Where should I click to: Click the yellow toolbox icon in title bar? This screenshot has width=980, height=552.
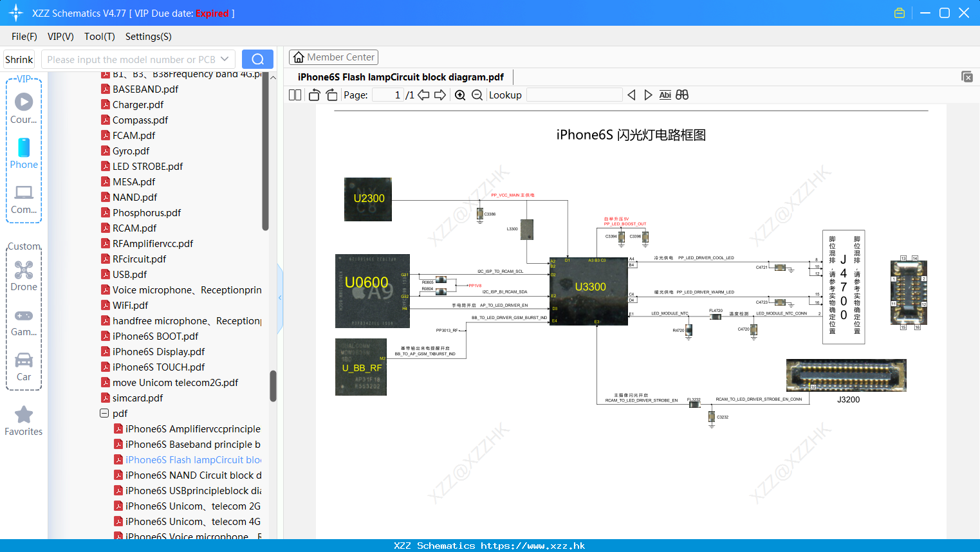[900, 13]
